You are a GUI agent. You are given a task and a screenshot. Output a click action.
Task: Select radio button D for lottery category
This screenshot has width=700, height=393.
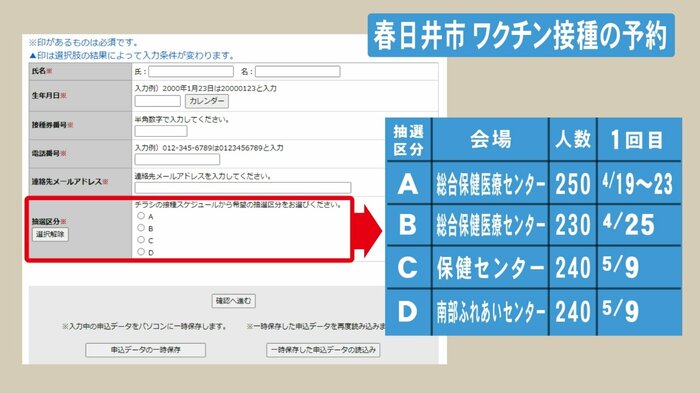141,252
